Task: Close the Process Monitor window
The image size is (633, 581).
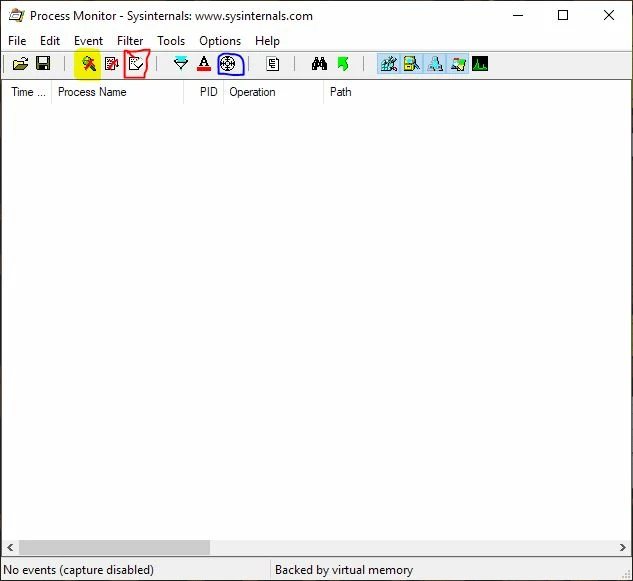Action: point(609,15)
